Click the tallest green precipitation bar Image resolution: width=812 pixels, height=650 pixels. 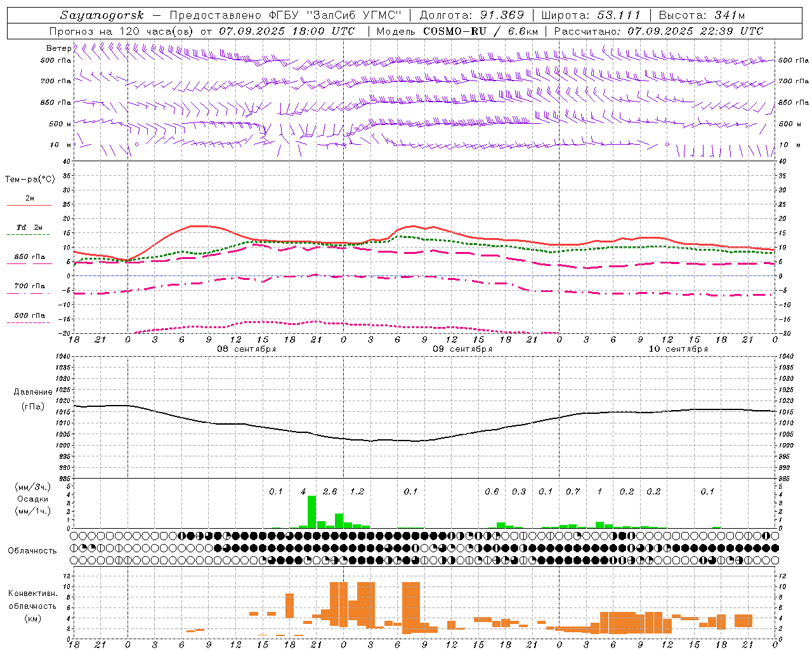(311, 512)
